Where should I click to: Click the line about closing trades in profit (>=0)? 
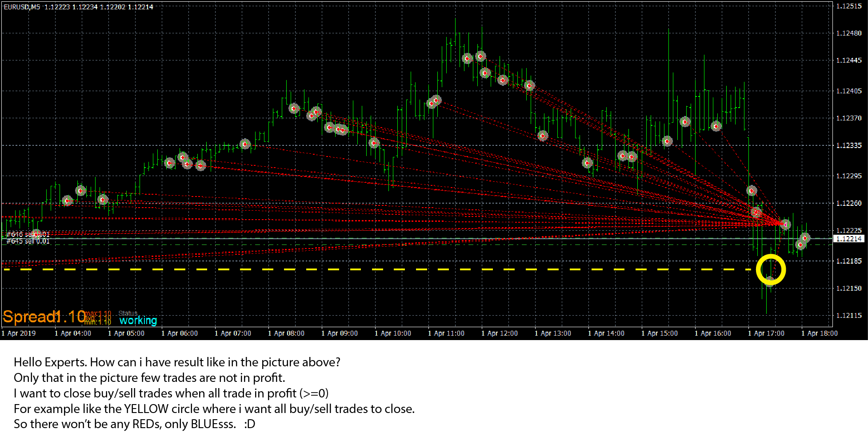click(171, 393)
